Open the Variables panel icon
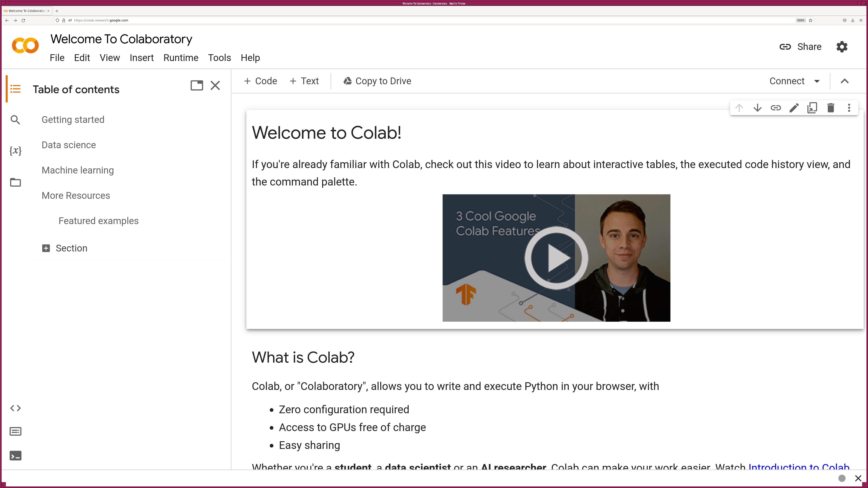 click(x=16, y=150)
